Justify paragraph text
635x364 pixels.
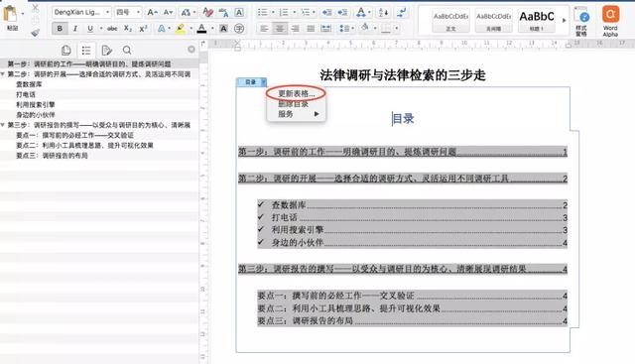click(x=311, y=29)
